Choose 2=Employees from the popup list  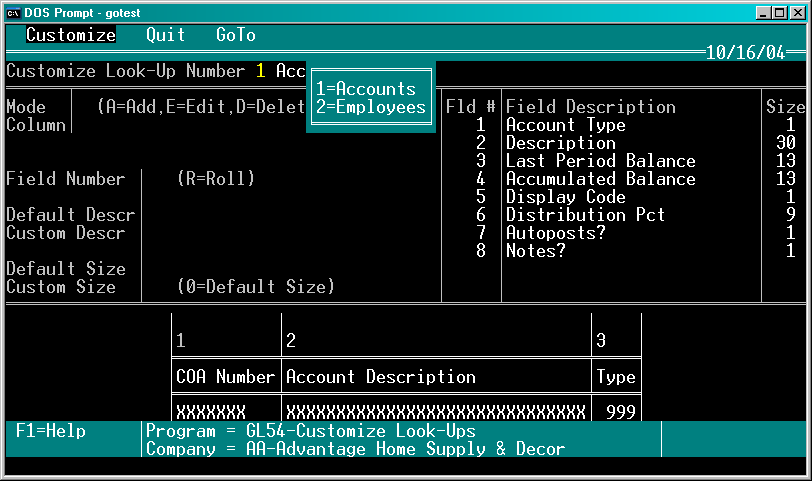pos(371,107)
